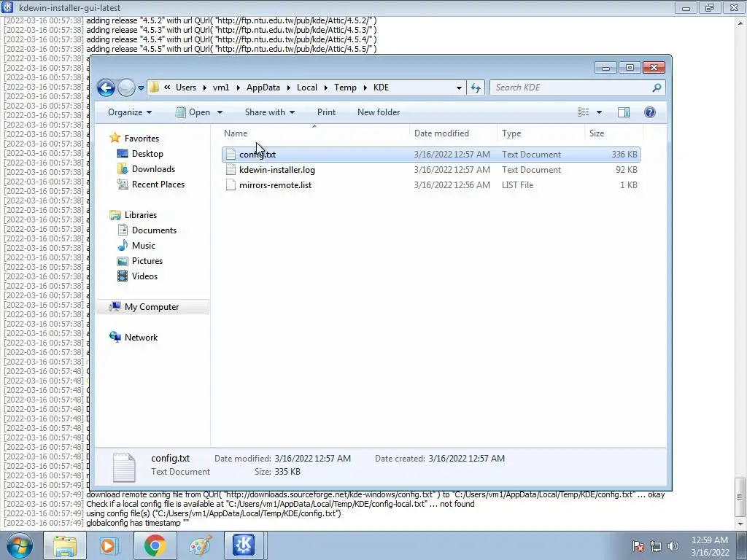Open the view options dropdown arrow
This screenshot has height=560, width=747.
(600, 112)
